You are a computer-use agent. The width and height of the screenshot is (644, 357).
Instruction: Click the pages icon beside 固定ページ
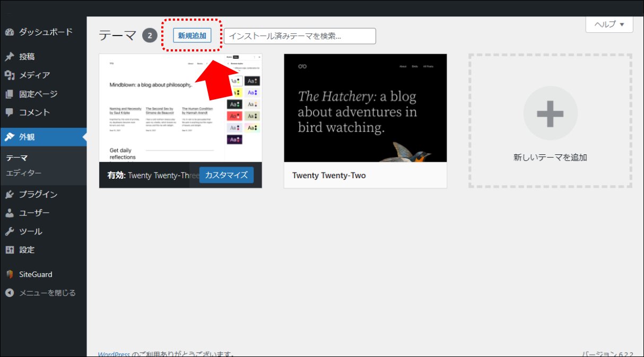click(10, 94)
